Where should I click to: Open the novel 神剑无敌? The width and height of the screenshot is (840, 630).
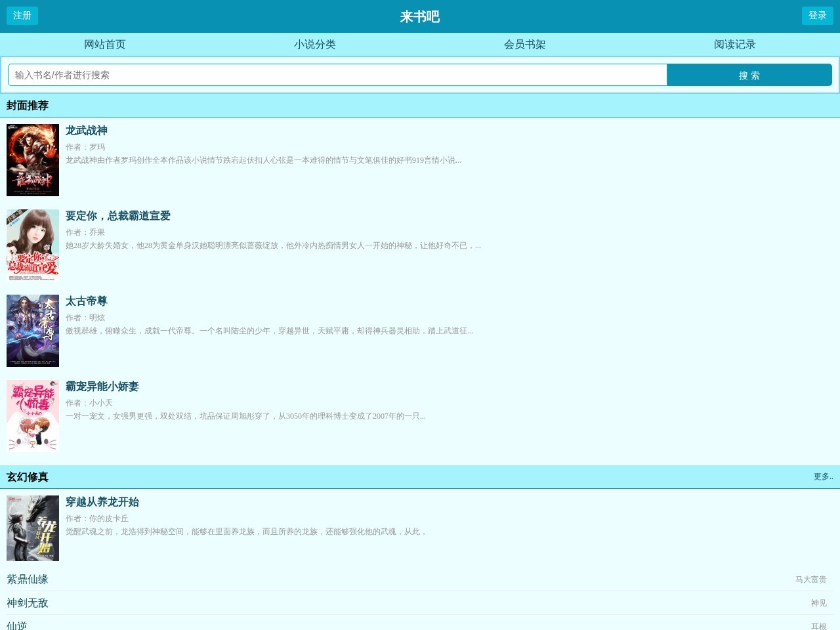point(26,603)
